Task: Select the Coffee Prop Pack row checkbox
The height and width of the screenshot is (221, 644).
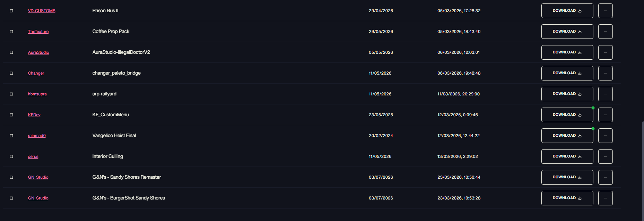Action: click(x=11, y=32)
